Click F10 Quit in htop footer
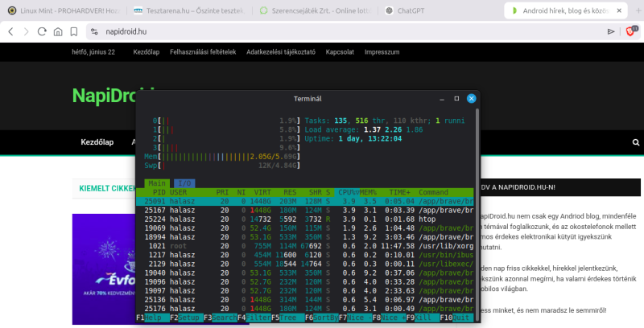The height and width of the screenshot is (328, 644). pos(456,318)
